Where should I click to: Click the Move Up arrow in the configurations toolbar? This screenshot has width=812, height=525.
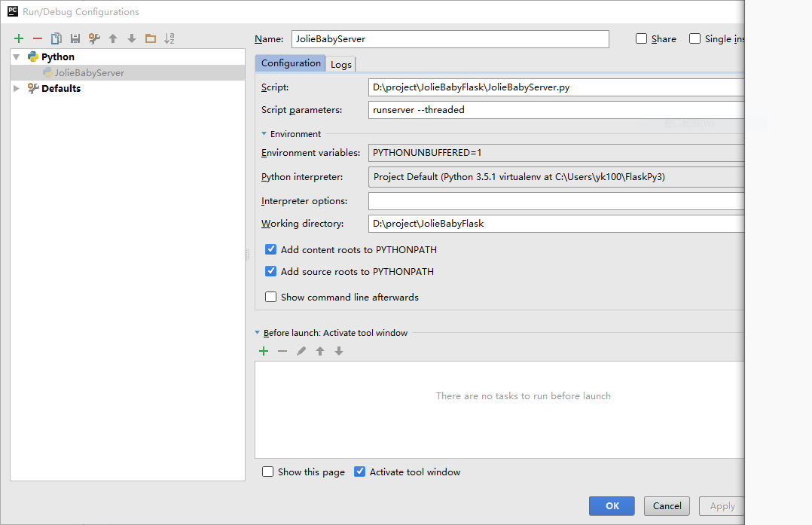(x=113, y=38)
